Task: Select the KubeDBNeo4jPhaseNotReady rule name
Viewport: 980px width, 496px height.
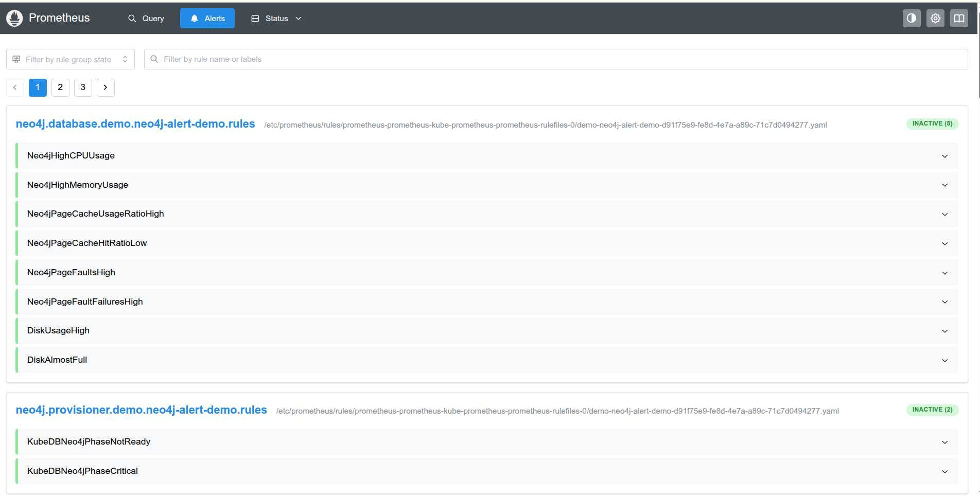Action: [89, 441]
